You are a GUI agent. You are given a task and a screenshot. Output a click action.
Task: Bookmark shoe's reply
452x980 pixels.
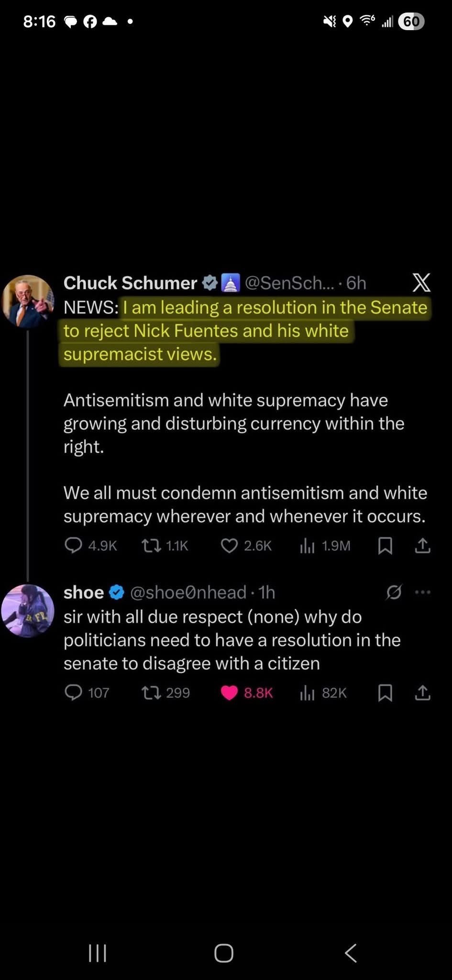385,692
